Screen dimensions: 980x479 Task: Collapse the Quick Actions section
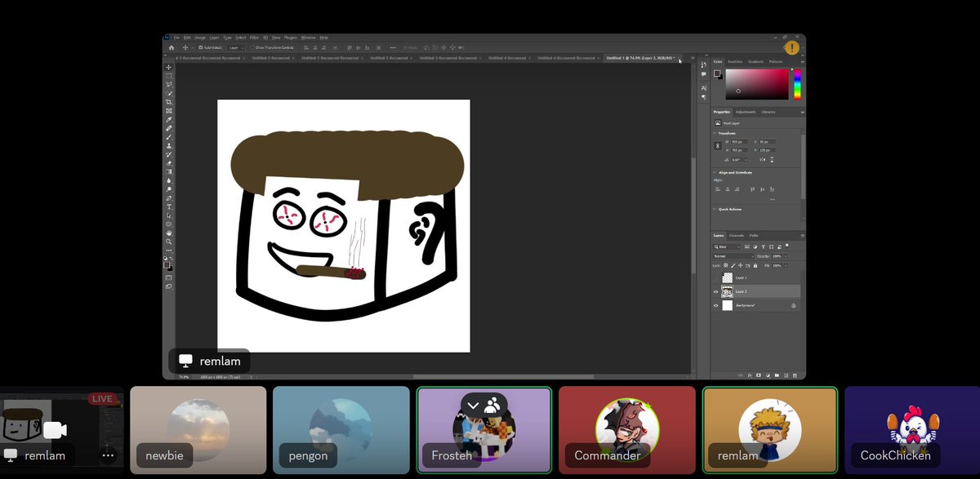[715, 210]
